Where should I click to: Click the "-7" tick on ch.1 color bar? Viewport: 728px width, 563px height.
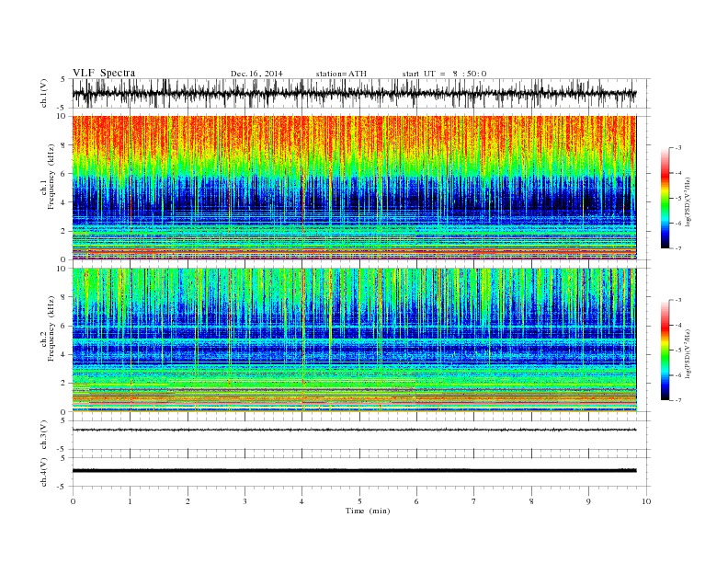click(x=678, y=248)
